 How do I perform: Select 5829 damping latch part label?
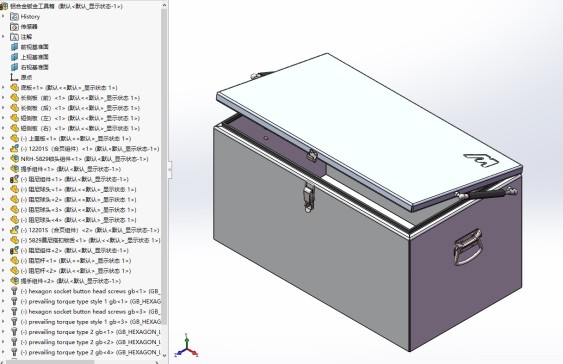click(90, 240)
